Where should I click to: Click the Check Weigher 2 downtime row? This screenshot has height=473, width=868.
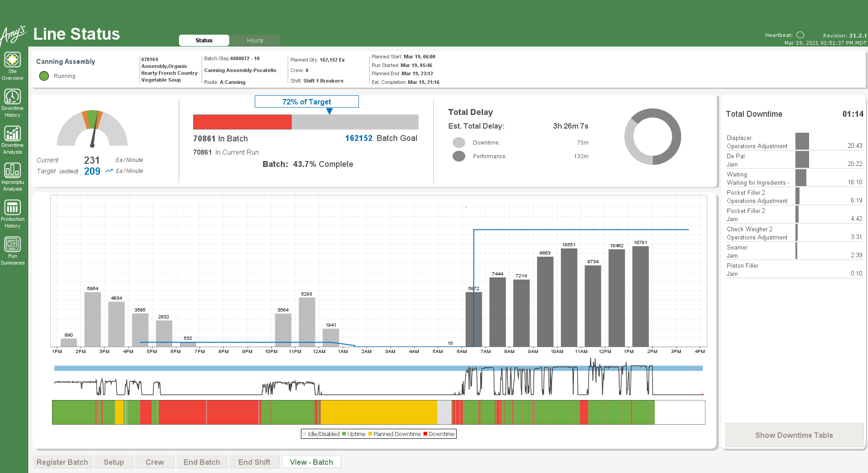(x=794, y=233)
